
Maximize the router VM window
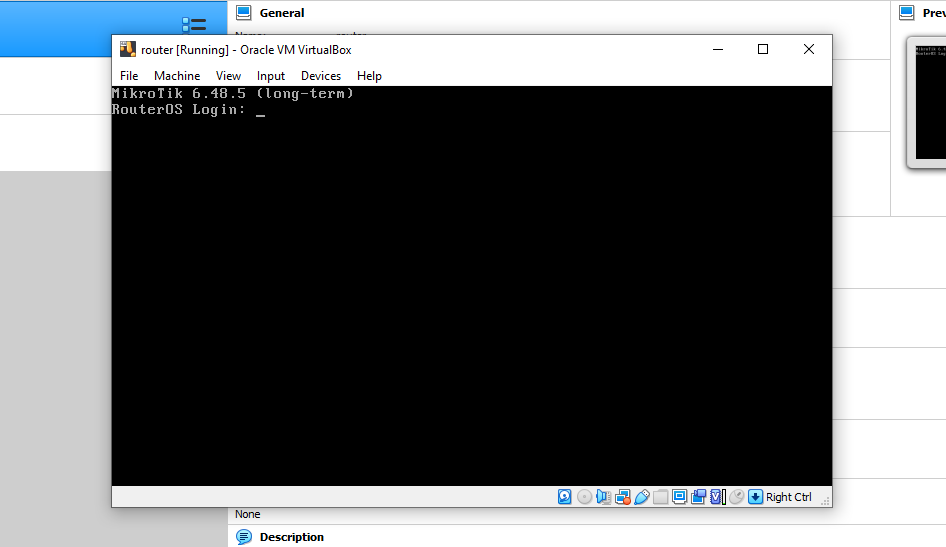tap(763, 49)
